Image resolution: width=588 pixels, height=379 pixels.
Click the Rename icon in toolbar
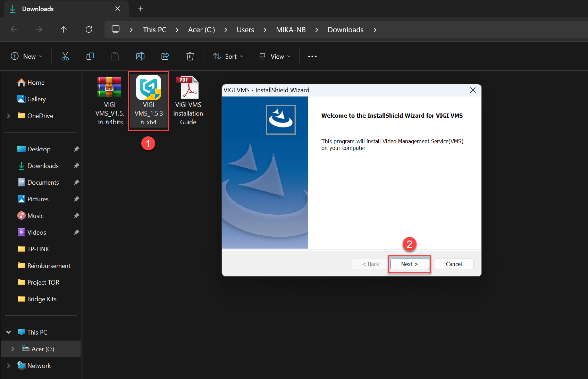[x=140, y=56]
